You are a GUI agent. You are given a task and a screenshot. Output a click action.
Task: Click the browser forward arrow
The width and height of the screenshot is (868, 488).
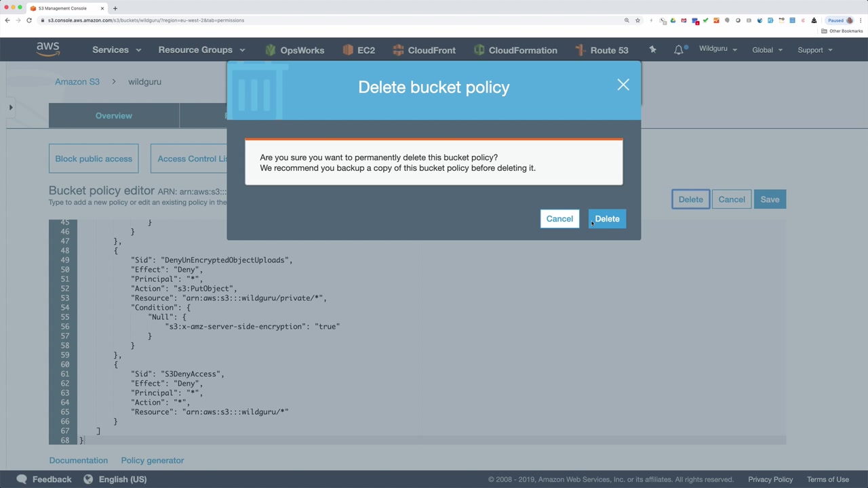click(x=18, y=20)
